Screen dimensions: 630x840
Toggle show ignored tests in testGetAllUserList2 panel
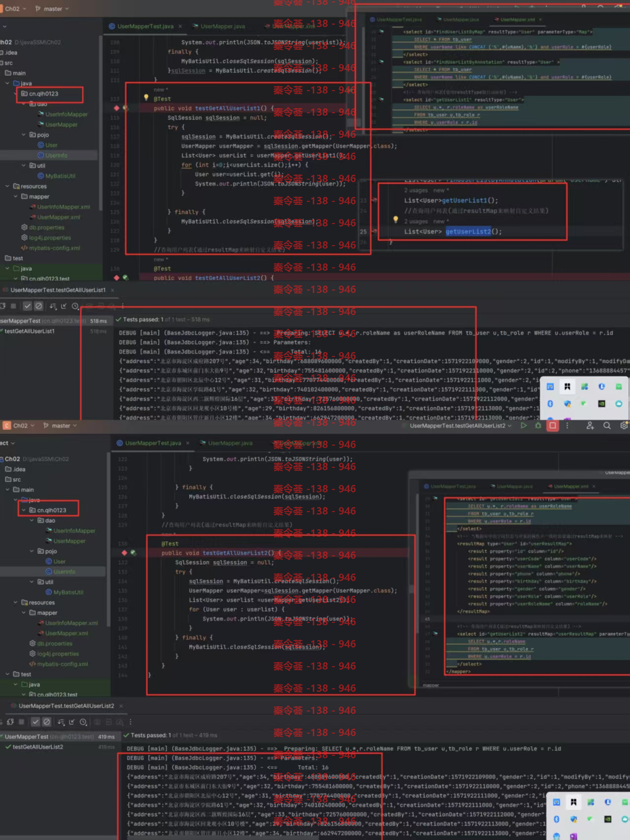[46, 722]
